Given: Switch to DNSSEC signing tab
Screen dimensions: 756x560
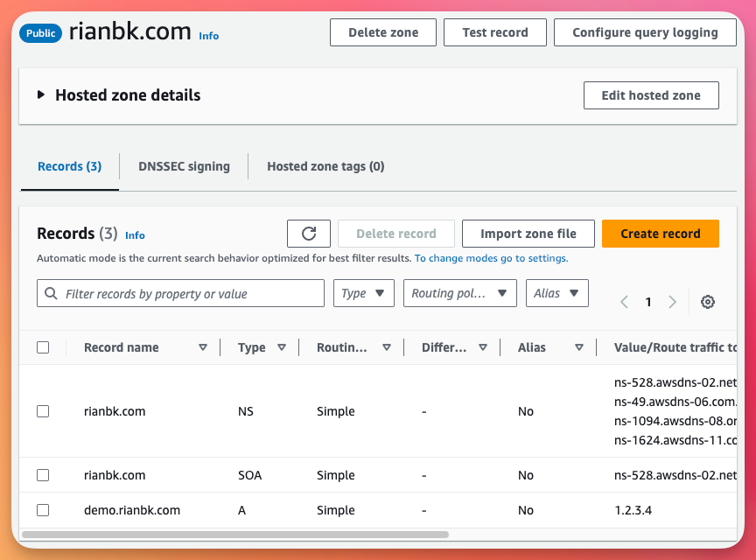Looking at the screenshot, I should (x=184, y=166).
